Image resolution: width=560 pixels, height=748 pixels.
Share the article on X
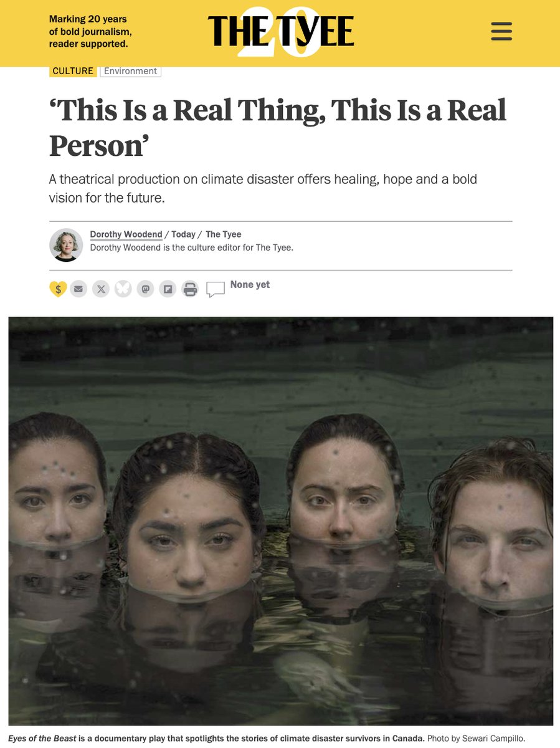[101, 289]
